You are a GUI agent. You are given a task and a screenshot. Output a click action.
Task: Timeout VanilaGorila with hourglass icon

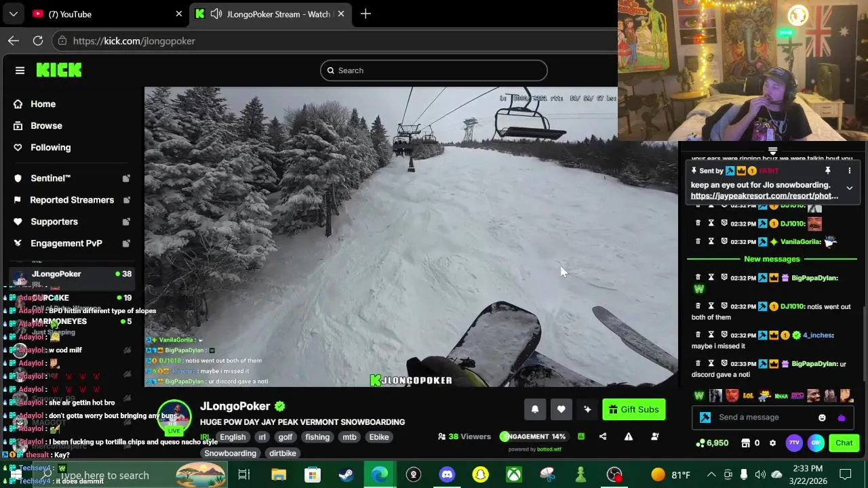coord(711,241)
